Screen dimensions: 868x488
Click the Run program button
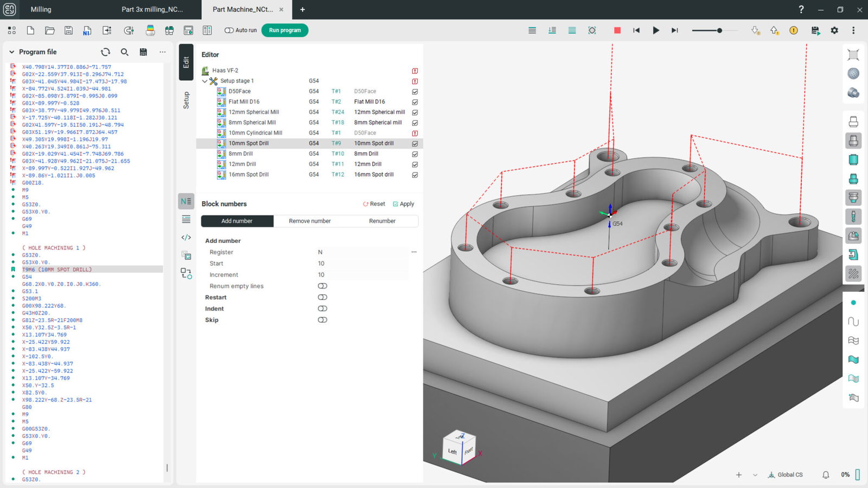point(285,30)
